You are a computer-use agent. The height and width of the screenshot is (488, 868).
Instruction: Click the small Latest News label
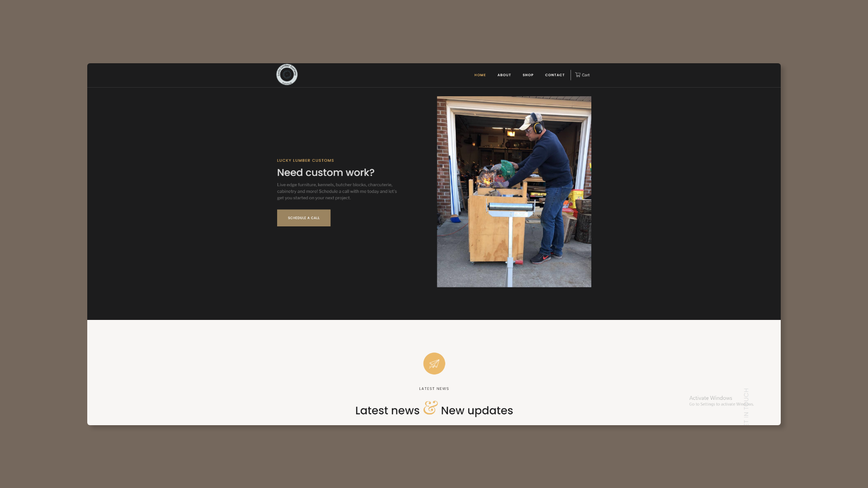(434, 389)
